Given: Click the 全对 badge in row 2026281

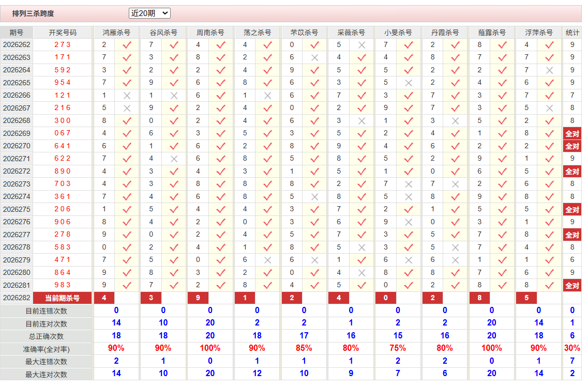Looking at the screenshot, I should click(572, 286).
